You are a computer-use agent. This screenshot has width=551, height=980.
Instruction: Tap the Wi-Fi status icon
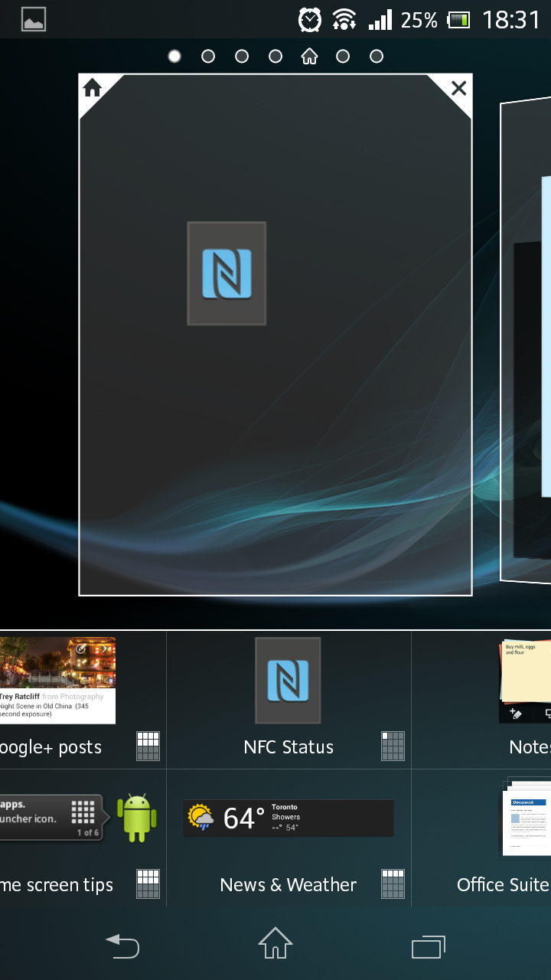[344, 20]
